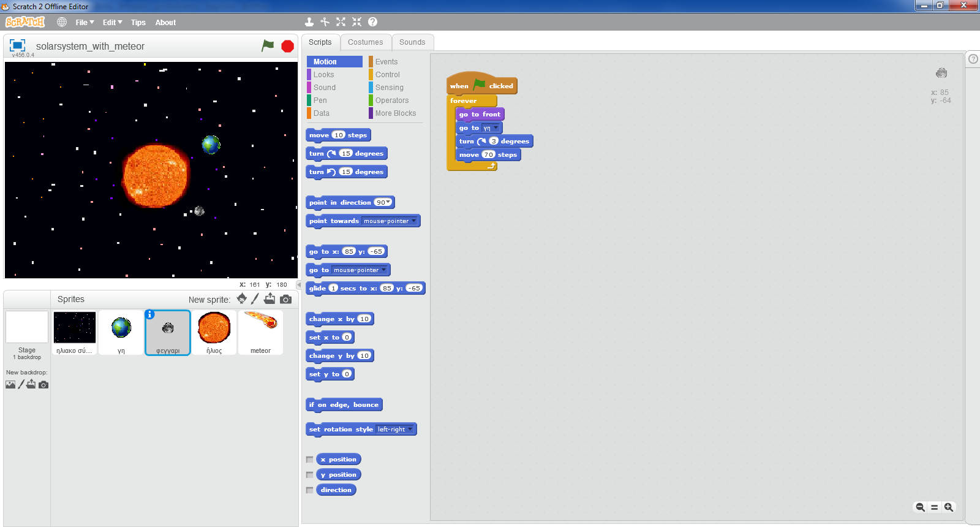Select the Stage in the sprite pane
980x527 pixels.
tap(27, 335)
